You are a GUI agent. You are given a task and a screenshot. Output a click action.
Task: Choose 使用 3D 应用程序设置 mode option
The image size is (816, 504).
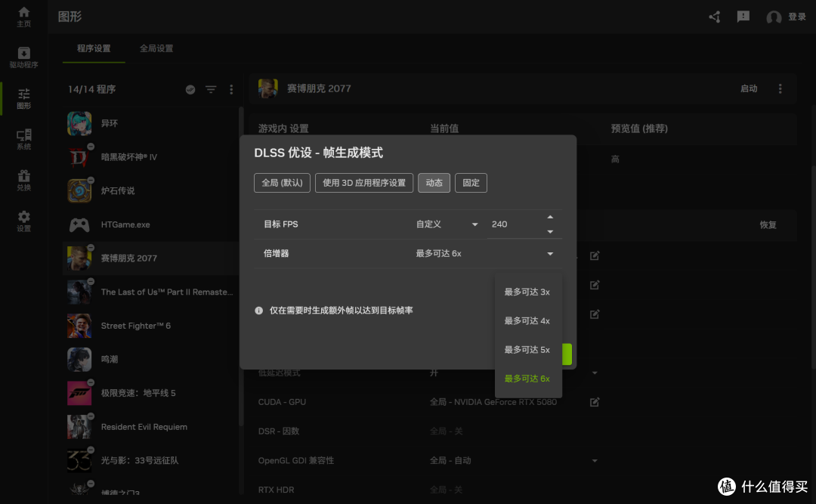(363, 183)
